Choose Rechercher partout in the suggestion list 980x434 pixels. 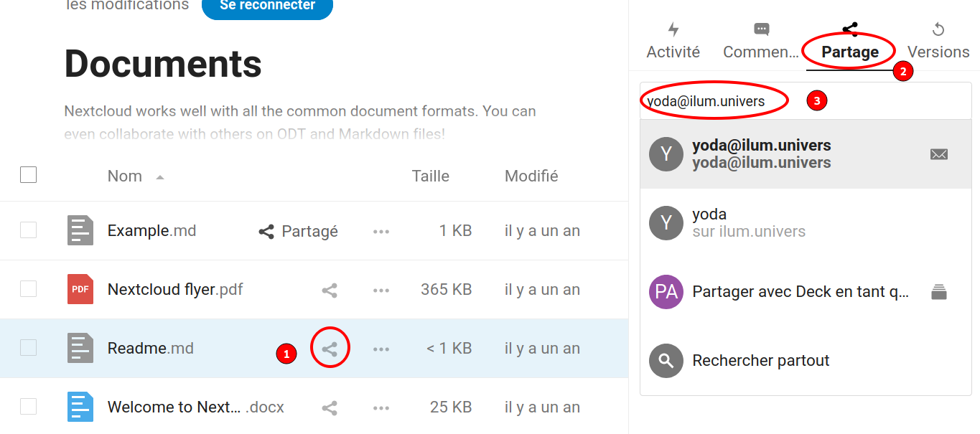click(x=760, y=361)
